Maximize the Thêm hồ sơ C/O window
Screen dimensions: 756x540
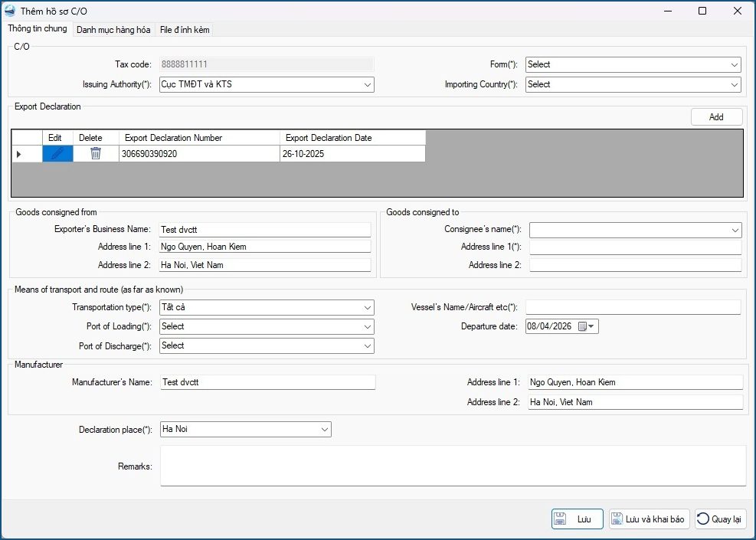702,11
